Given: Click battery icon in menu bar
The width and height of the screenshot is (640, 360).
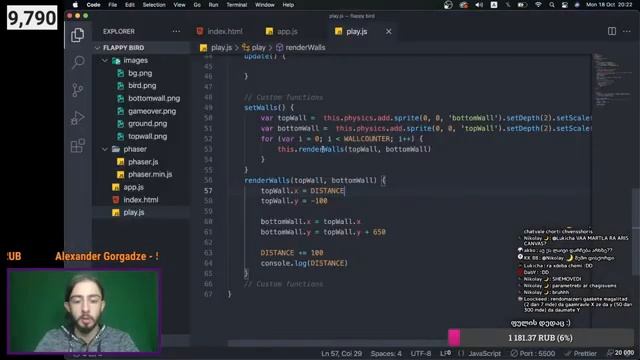Looking at the screenshot, I should coord(522,5).
